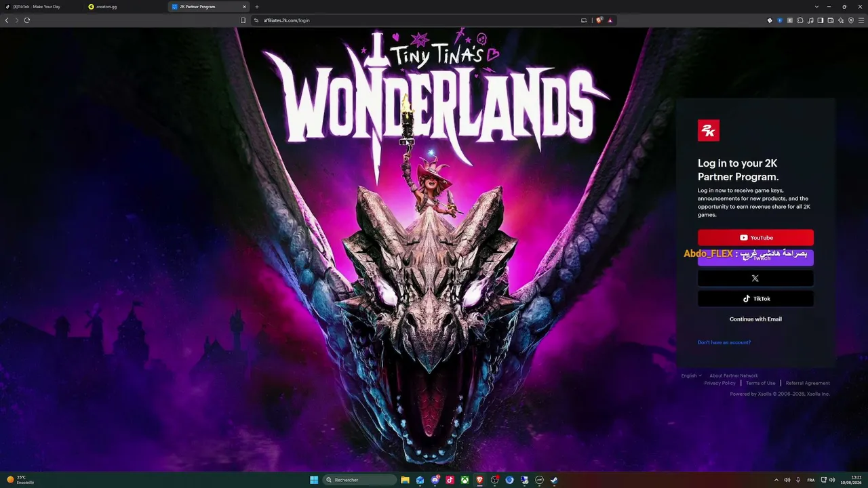
Task: Click the 2K red logo
Action: [709, 130]
